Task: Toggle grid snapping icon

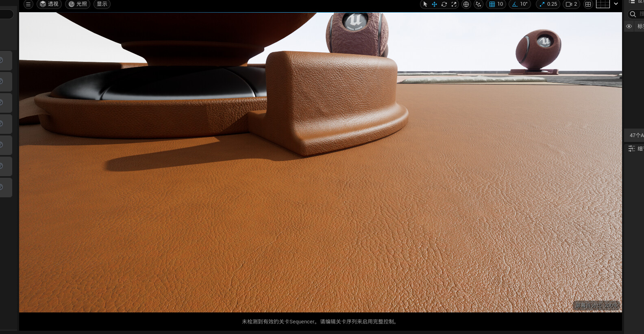Action: pos(492,4)
